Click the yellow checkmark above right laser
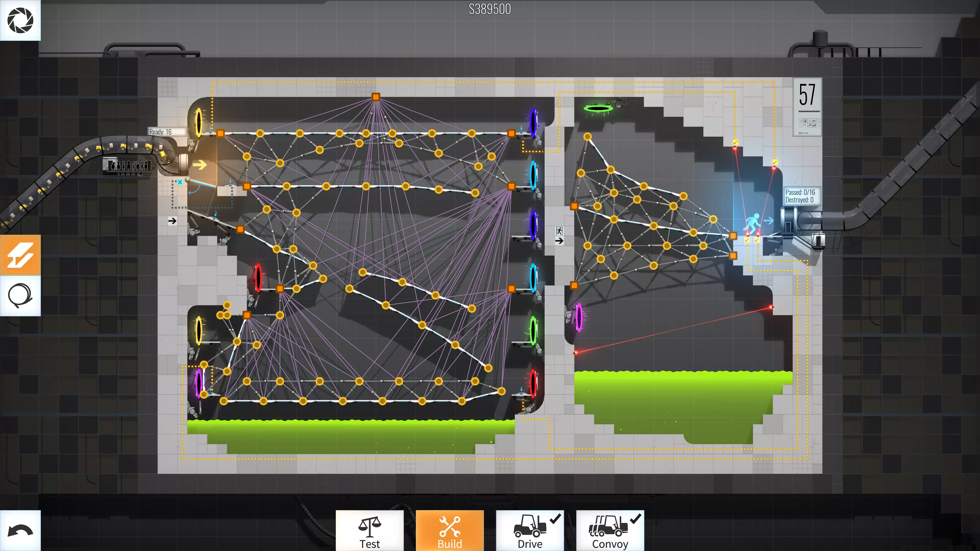This screenshot has width=980, height=551. (x=775, y=162)
